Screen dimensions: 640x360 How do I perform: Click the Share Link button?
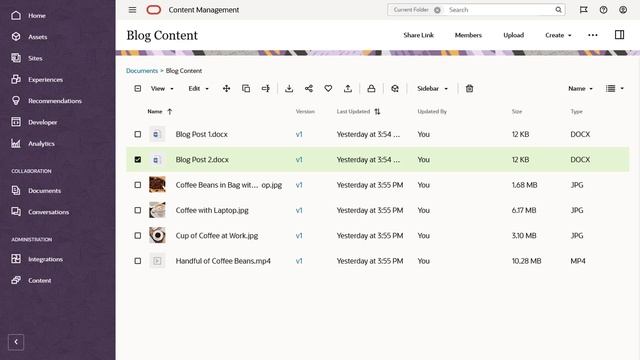click(418, 35)
